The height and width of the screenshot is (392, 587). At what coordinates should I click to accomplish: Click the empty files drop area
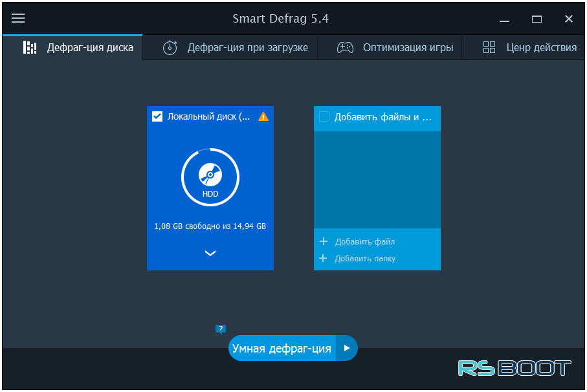tap(377, 179)
